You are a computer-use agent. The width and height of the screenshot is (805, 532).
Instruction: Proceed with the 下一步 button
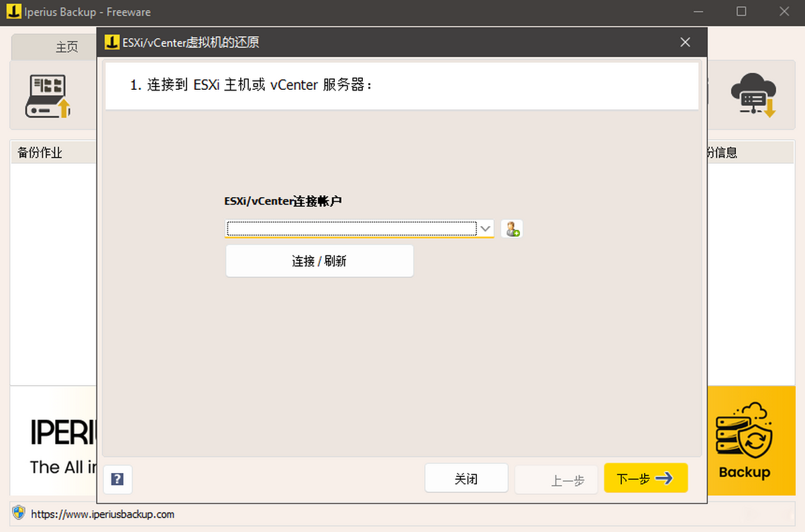[x=645, y=478]
